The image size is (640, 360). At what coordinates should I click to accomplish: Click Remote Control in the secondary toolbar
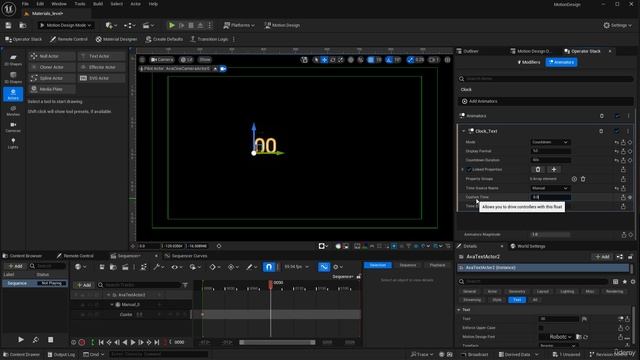pyautogui.click(x=69, y=39)
